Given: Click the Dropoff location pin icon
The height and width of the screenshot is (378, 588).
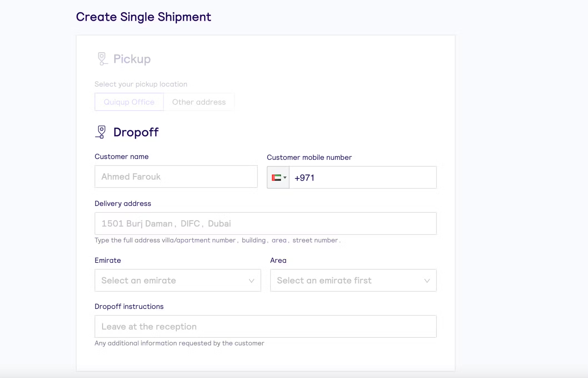Looking at the screenshot, I should [101, 132].
